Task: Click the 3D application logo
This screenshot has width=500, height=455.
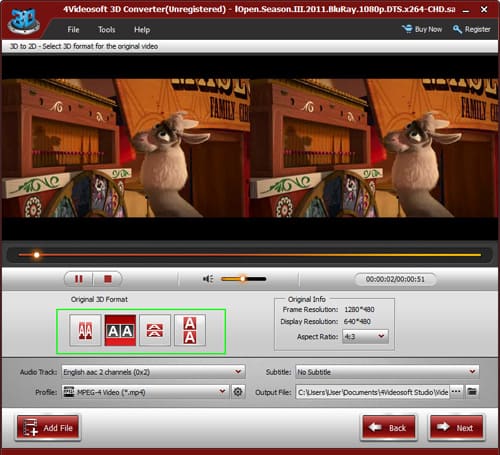Action: [24, 21]
